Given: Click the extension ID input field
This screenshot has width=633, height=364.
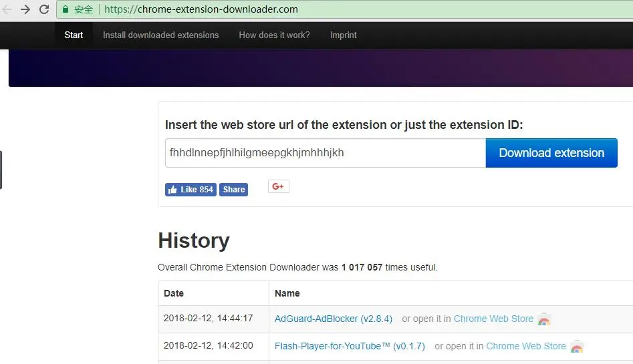Looking at the screenshot, I should point(326,153).
